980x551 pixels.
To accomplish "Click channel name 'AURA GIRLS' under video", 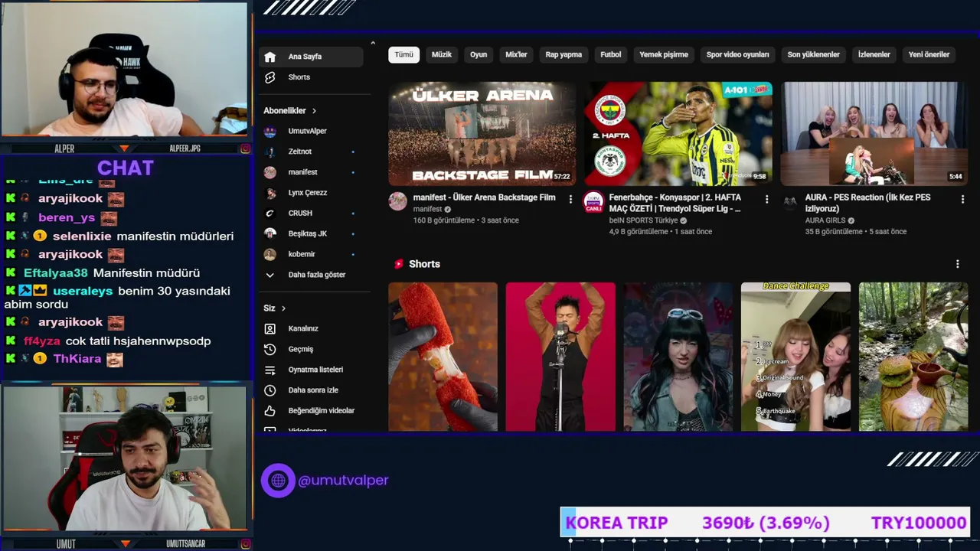I will click(x=826, y=220).
